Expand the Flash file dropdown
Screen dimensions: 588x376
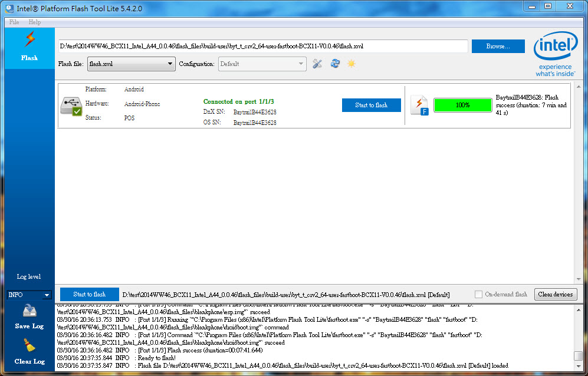[170, 64]
